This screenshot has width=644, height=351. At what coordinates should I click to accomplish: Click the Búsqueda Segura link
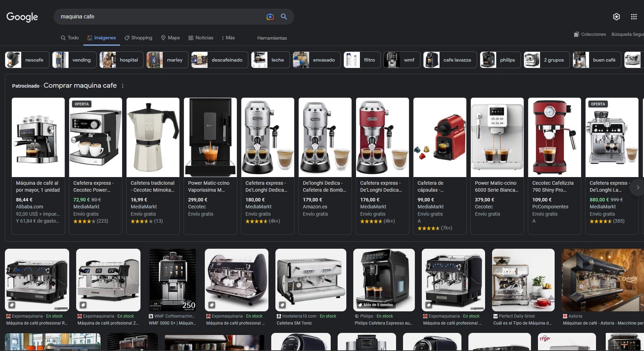point(628,34)
